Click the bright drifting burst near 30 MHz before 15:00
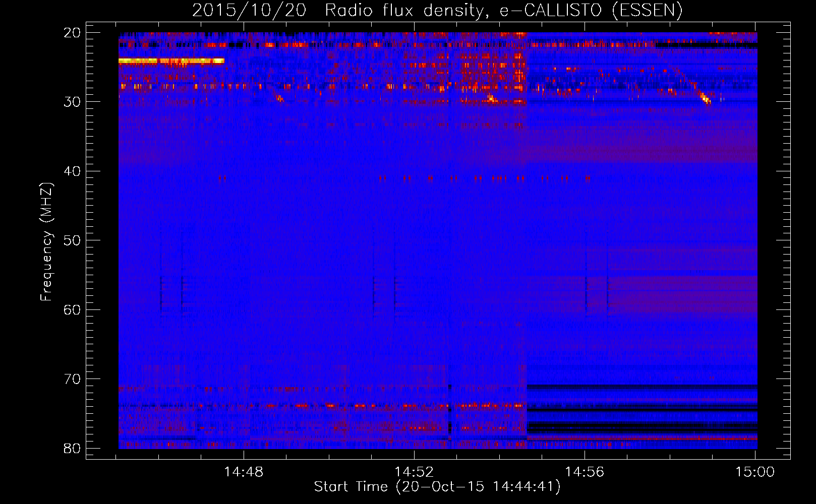Image resolution: width=816 pixels, height=504 pixels. click(x=705, y=97)
